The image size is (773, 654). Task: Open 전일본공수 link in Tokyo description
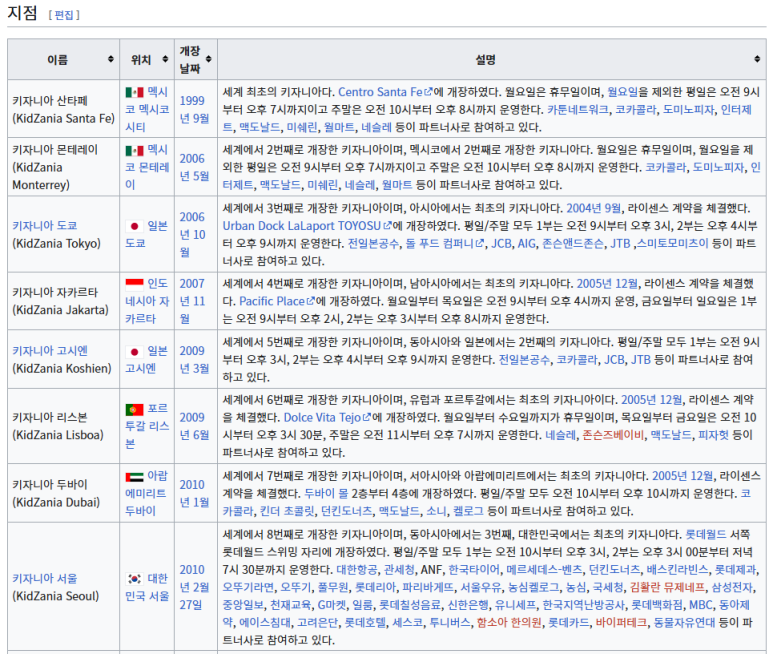373,243
